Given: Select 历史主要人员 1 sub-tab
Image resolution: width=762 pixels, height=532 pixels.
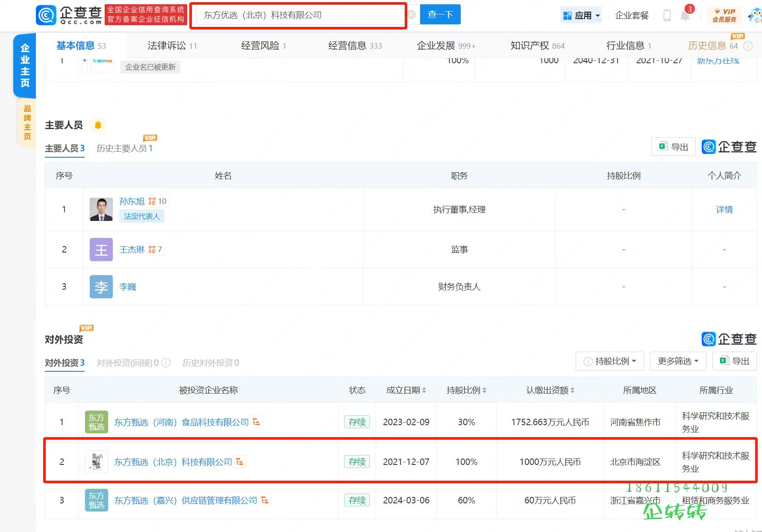Looking at the screenshot, I should pos(124,148).
